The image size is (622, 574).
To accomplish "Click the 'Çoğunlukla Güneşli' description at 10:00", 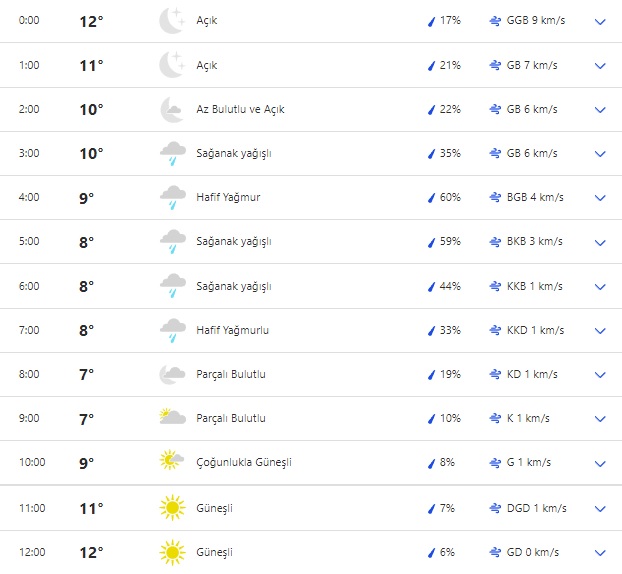I will pyautogui.click(x=244, y=462).
